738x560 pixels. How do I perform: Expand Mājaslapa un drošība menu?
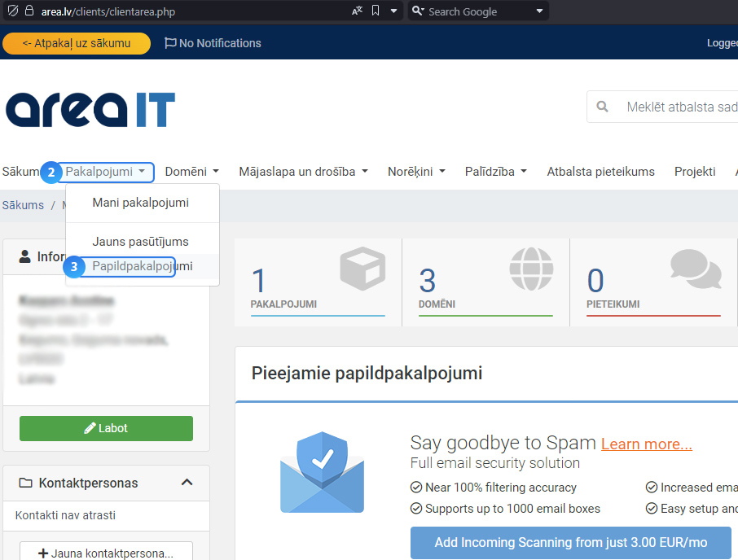(303, 172)
